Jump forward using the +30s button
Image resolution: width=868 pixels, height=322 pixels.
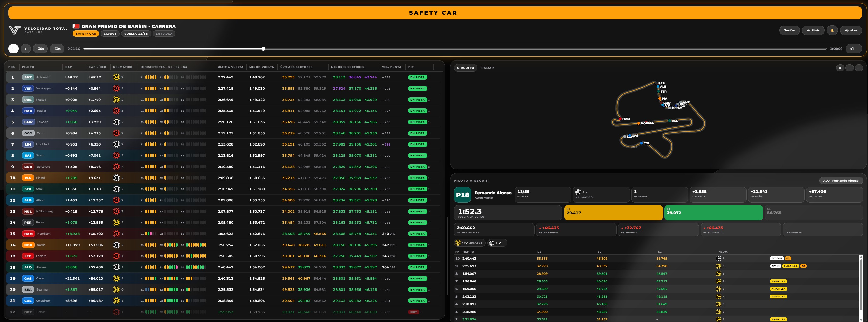click(57, 49)
